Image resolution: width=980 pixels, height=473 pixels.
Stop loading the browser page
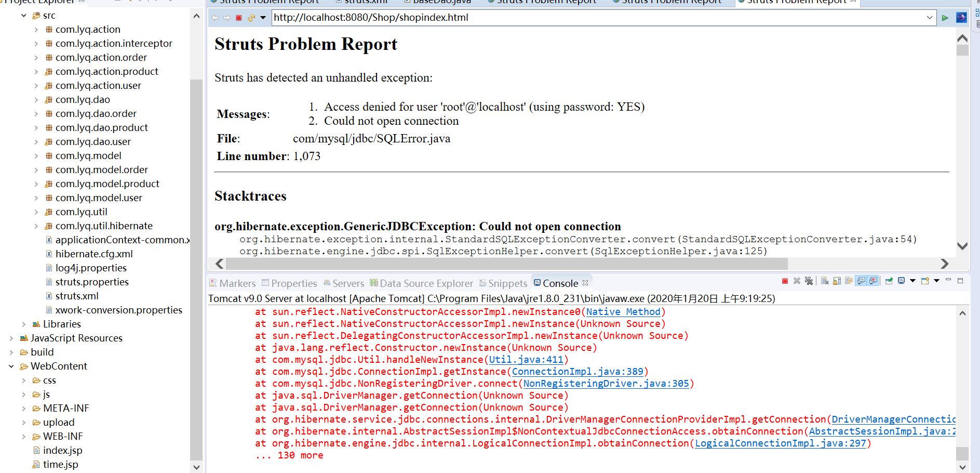pyautogui.click(x=239, y=18)
